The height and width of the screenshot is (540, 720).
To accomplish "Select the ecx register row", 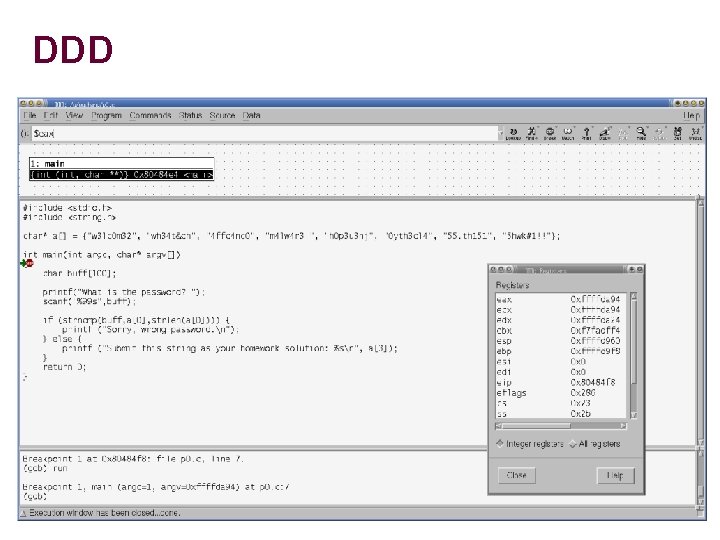I will [562, 310].
